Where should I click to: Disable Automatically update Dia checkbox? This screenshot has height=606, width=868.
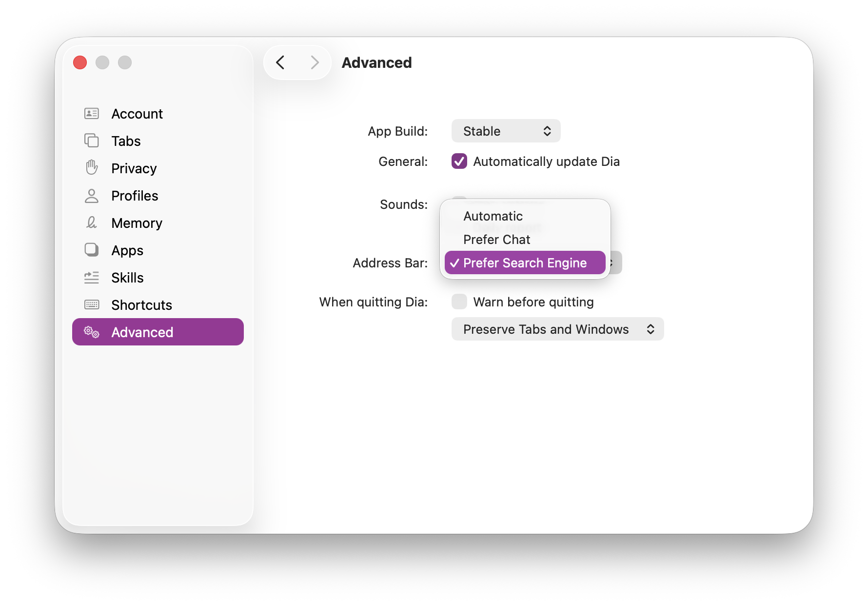pyautogui.click(x=459, y=161)
